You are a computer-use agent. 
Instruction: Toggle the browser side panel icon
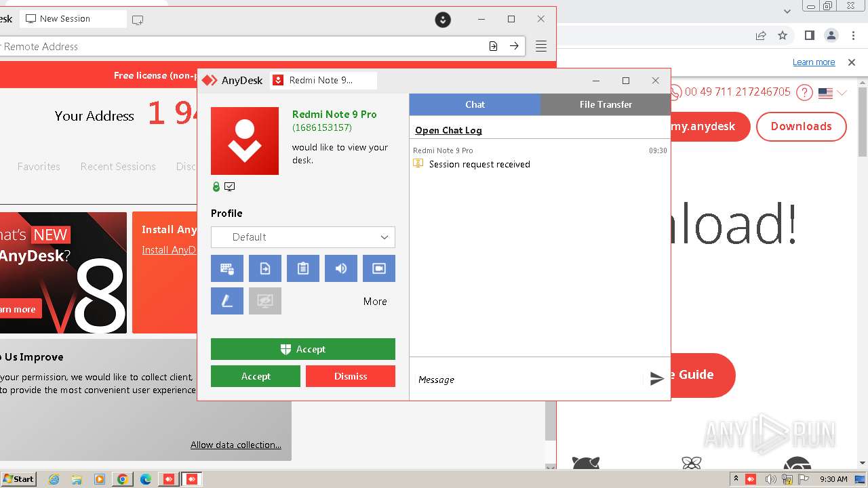tap(809, 35)
